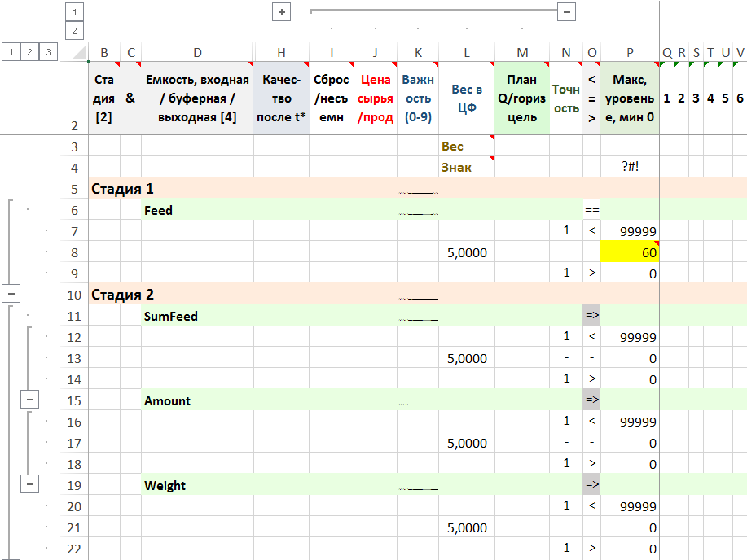Expand hidden columns with plus button
Viewport: 747px width, 560px height.
pyautogui.click(x=282, y=12)
